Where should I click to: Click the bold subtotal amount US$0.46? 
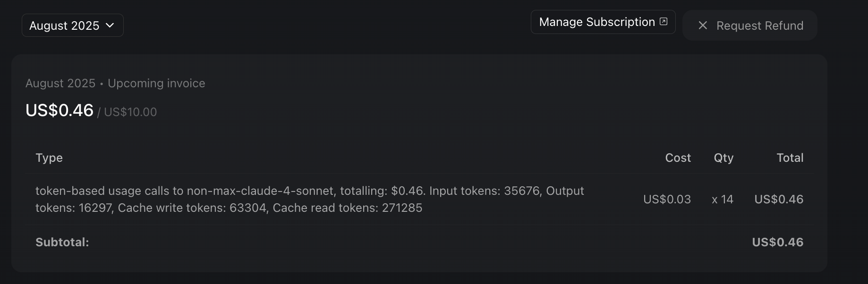click(777, 242)
